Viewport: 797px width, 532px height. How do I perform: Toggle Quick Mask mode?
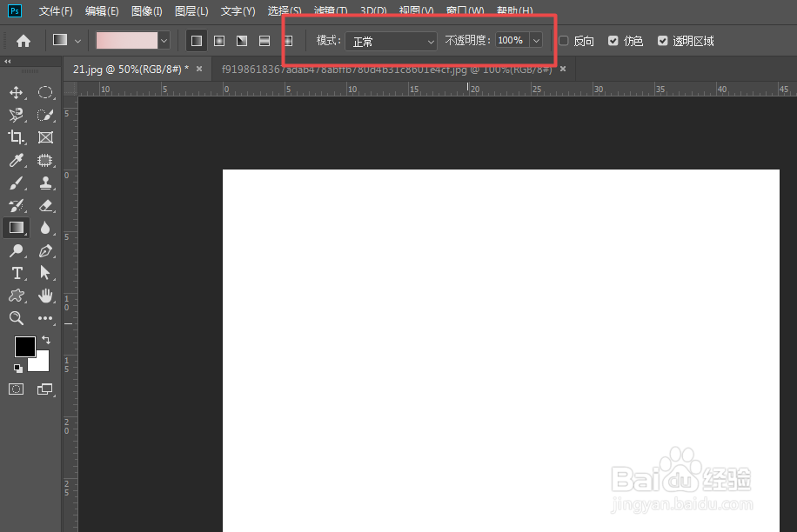click(x=17, y=389)
